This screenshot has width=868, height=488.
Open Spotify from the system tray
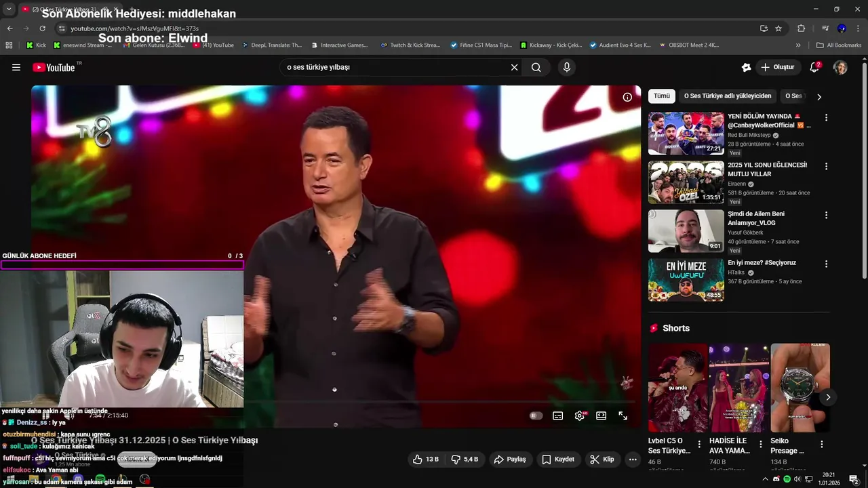[787, 479]
